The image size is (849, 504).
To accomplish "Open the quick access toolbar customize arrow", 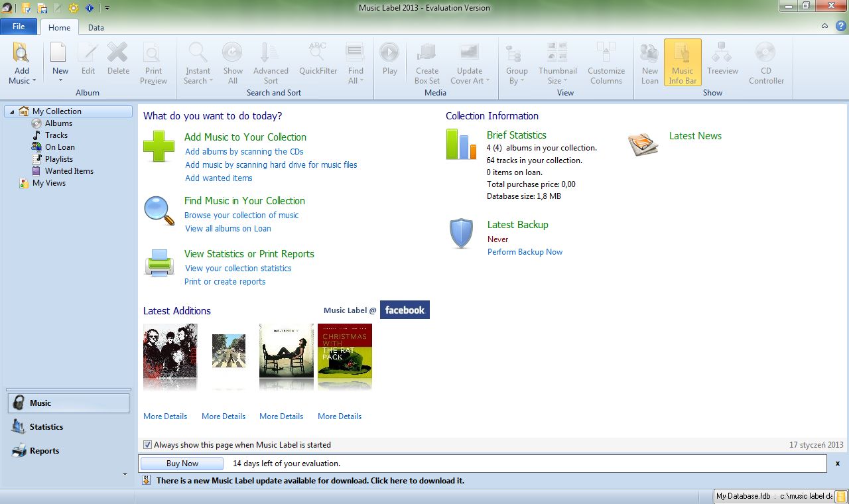I will pyautogui.click(x=107, y=8).
